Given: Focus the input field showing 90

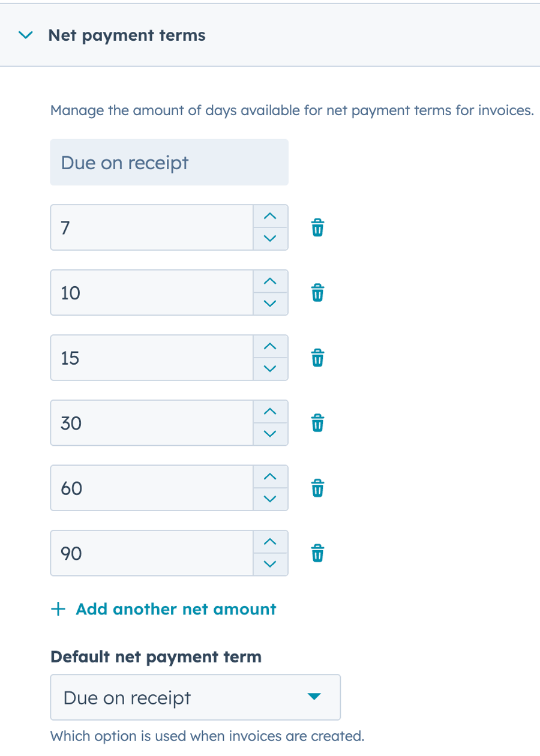Looking at the screenshot, I should pos(150,553).
